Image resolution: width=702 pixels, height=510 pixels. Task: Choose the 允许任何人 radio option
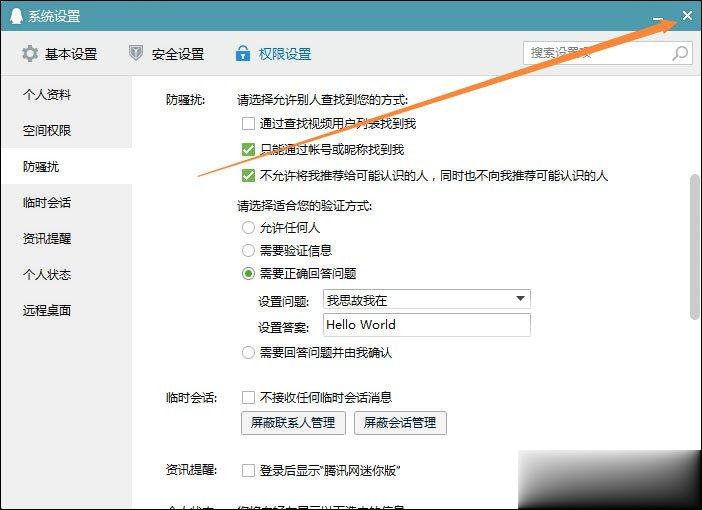coord(248,227)
